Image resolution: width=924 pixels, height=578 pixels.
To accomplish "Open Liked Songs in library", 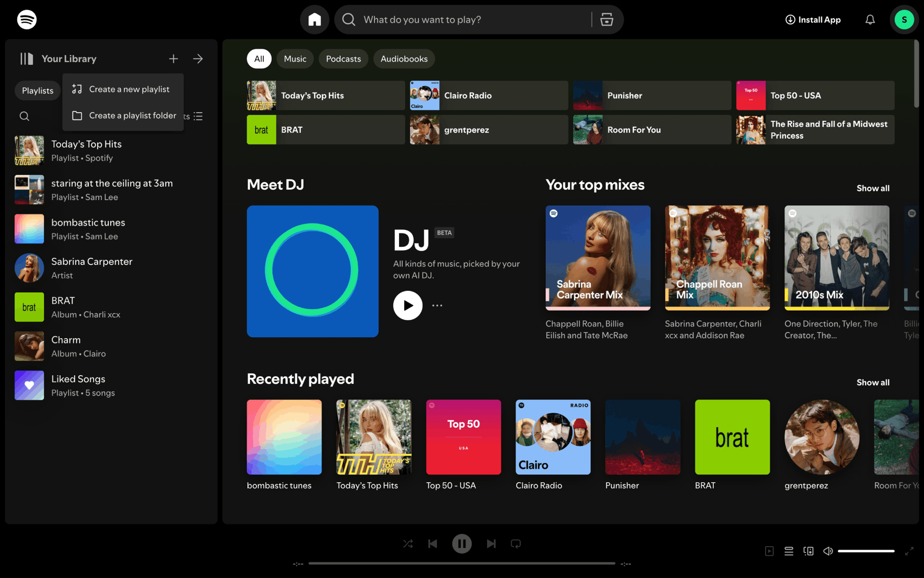I will pos(111,385).
